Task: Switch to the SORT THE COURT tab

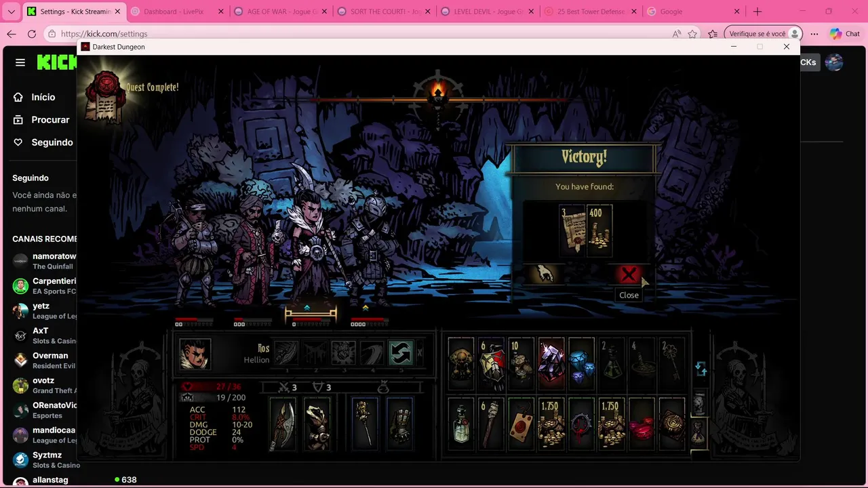Action: [x=384, y=12]
